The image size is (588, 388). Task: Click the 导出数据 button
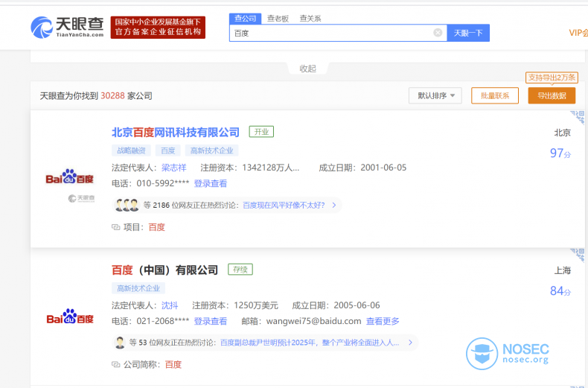pos(552,95)
